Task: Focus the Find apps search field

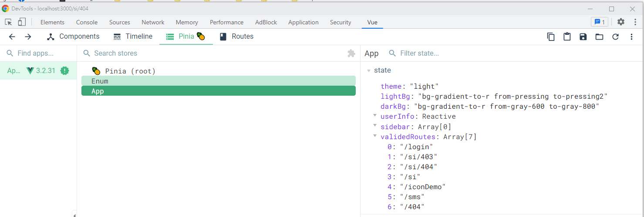Action: [38, 53]
